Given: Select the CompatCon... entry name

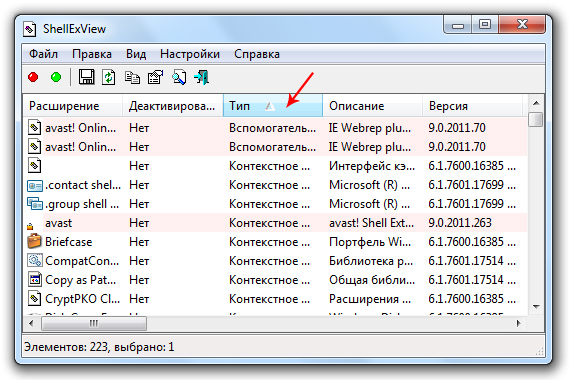Looking at the screenshot, I should point(82,261).
